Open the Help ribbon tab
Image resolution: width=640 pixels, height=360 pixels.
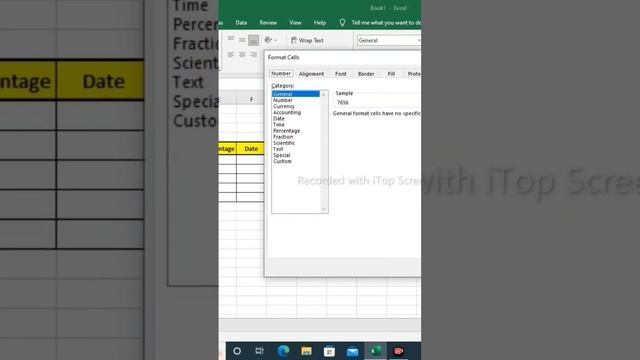tap(320, 23)
